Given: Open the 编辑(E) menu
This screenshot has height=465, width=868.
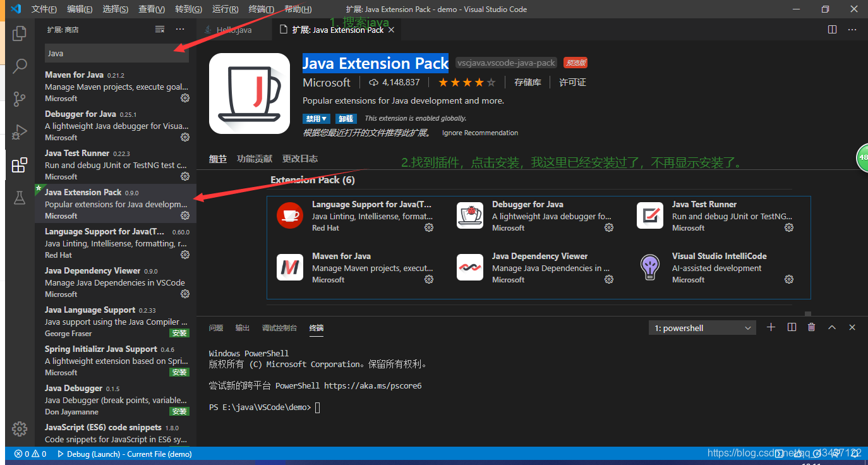Looking at the screenshot, I should tap(80, 9).
